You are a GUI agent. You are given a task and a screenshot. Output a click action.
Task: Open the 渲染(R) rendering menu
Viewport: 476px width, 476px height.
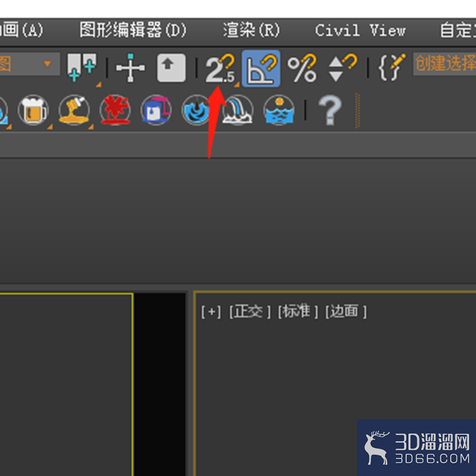click(x=251, y=30)
